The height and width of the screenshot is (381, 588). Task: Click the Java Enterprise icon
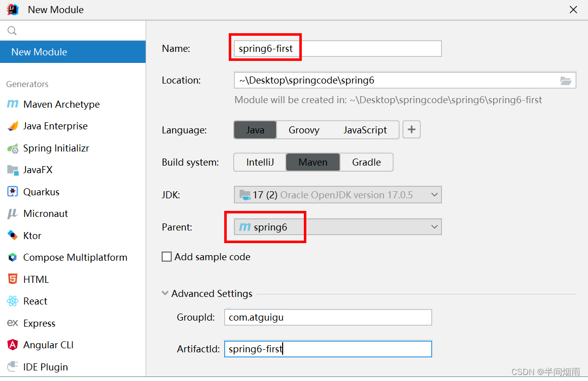(x=13, y=126)
